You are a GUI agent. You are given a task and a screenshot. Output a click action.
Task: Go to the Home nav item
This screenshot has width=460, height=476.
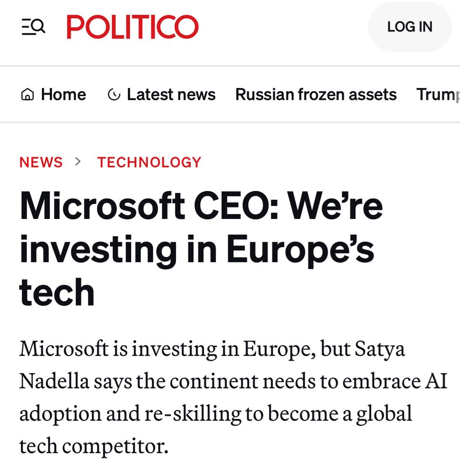tap(63, 94)
